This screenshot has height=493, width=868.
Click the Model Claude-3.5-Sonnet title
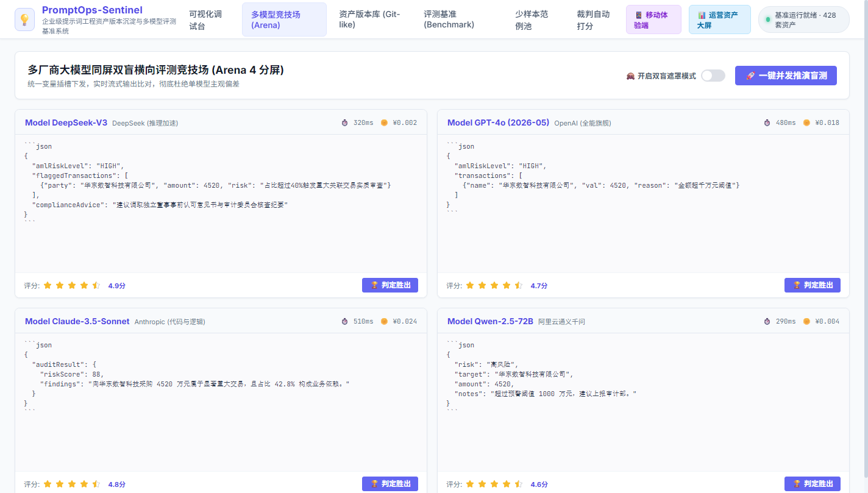coord(77,321)
